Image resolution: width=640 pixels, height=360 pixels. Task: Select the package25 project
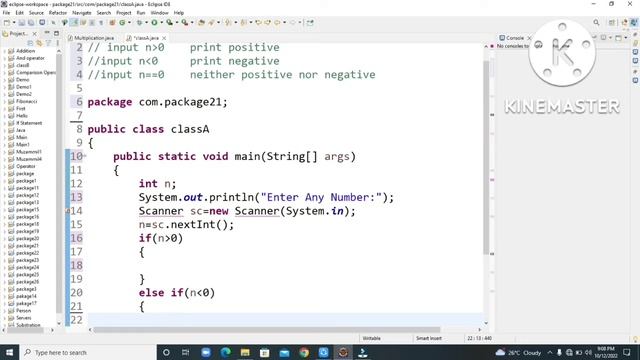click(27, 275)
